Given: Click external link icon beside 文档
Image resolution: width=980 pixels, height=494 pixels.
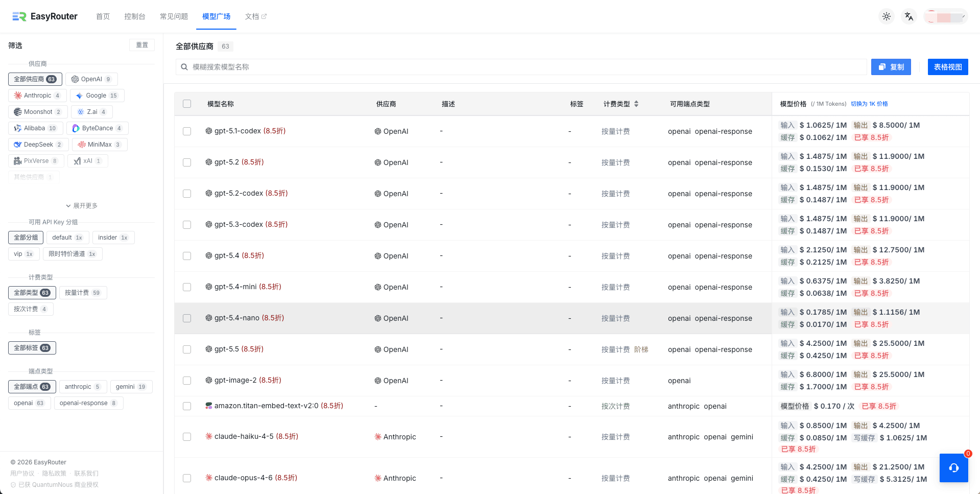Looking at the screenshot, I should click(x=264, y=16).
